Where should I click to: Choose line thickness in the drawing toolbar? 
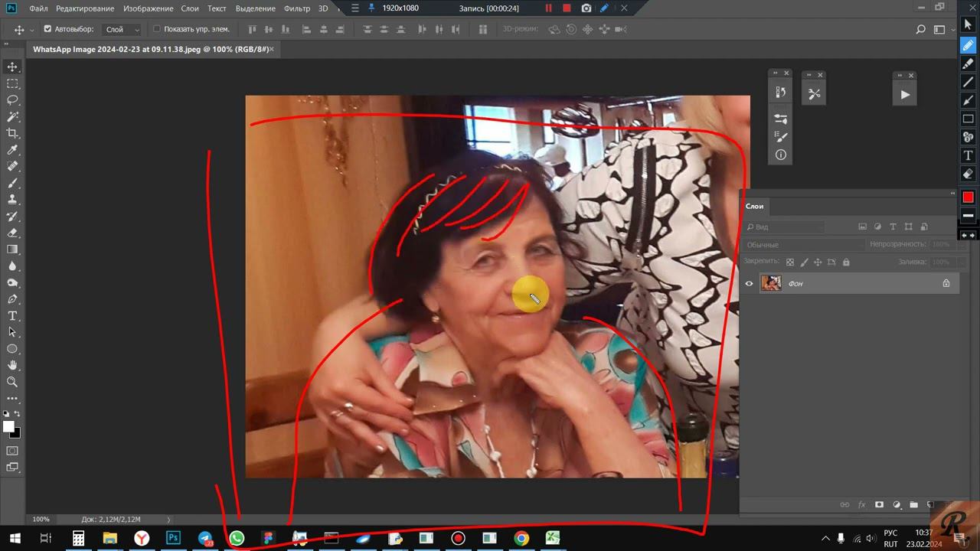click(968, 216)
